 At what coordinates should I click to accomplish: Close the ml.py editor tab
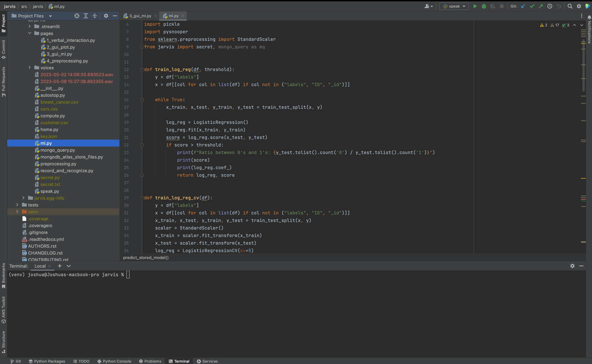183,16
